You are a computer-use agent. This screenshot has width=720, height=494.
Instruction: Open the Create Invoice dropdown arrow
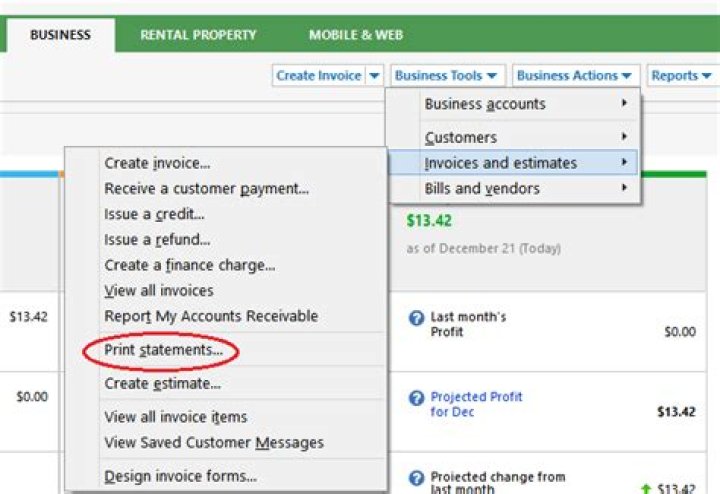tap(374, 76)
